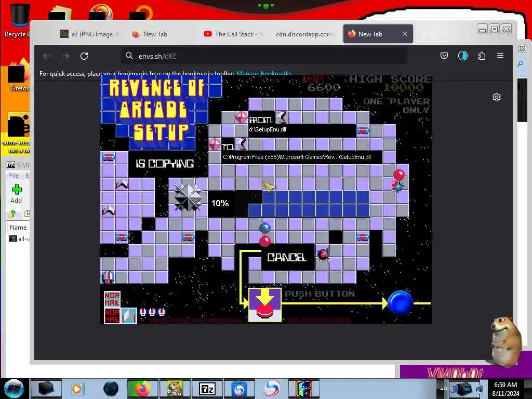Click the Manage bookmarks link

click(x=264, y=73)
